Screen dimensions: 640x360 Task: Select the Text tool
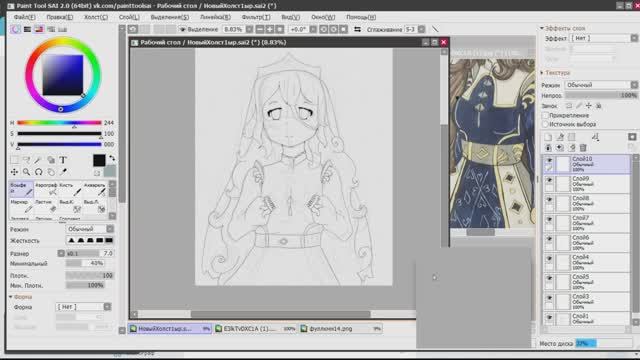63,160
